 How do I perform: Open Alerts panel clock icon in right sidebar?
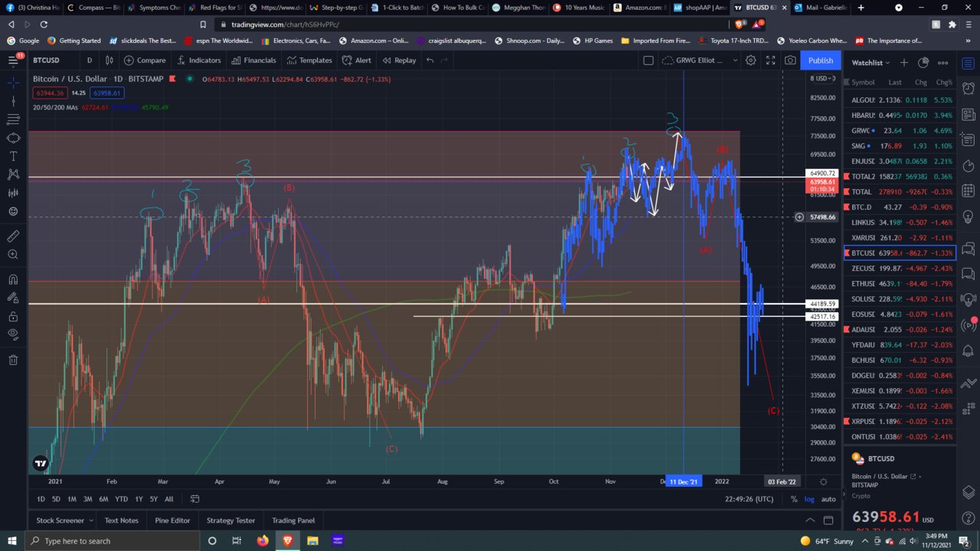pyautogui.click(x=969, y=89)
